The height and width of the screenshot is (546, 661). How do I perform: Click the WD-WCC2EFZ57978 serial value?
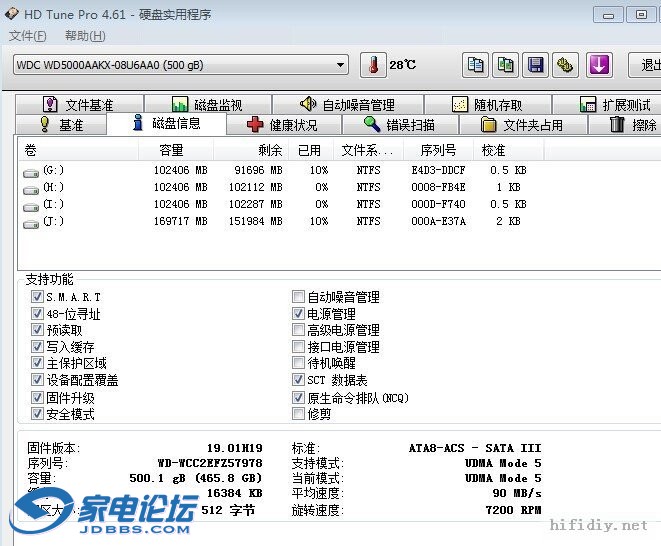[x=210, y=463]
